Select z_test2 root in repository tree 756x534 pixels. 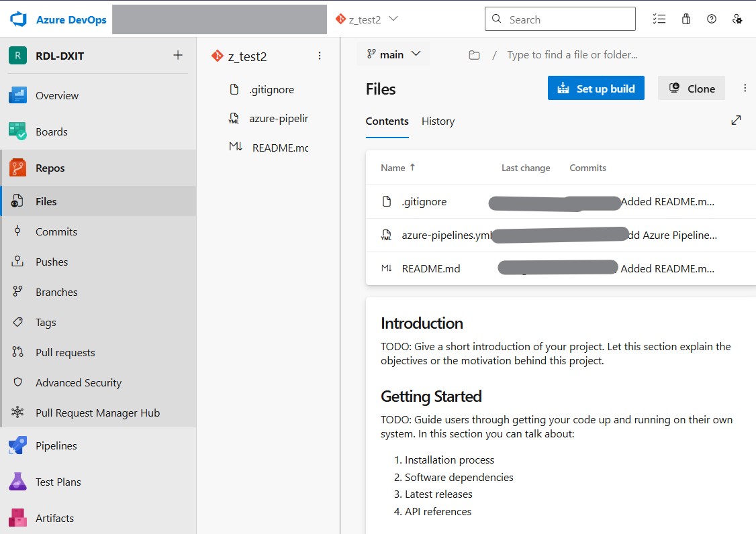[x=247, y=56]
